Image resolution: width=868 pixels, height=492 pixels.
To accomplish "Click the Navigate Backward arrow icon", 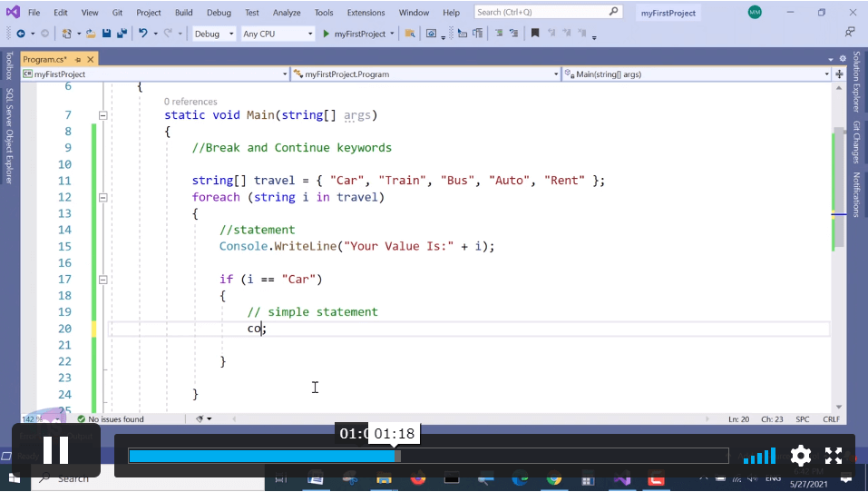I will [21, 34].
